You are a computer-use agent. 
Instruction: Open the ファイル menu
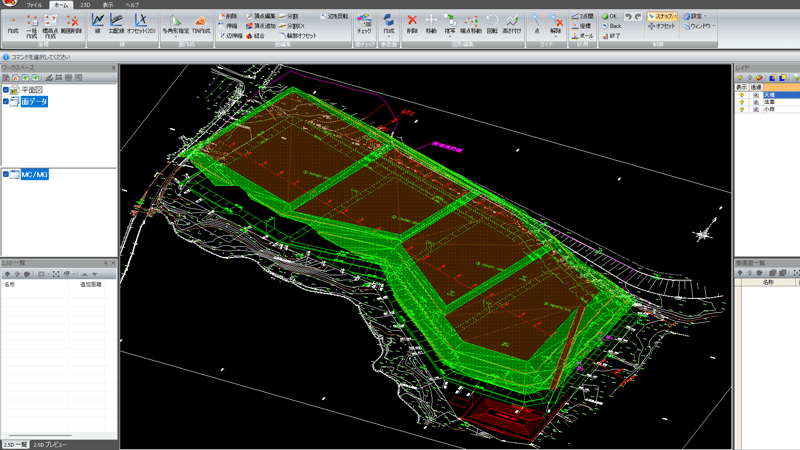(x=34, y=5)
